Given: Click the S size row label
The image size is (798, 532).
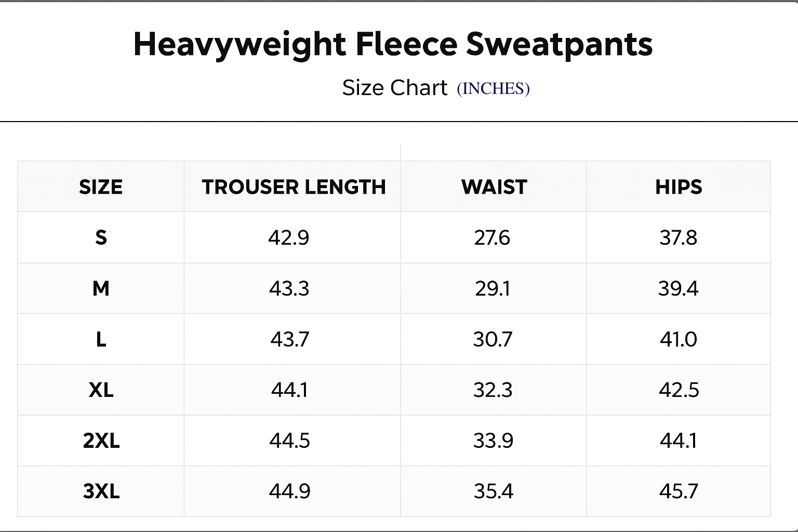Looking at the screenshot, I should coord(101,237).
